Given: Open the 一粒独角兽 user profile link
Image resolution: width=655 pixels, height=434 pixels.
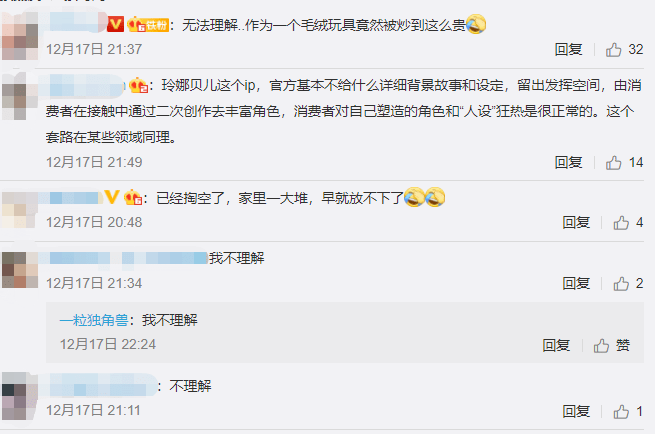Looking at the screenshot, I should pyautogui.click(x=94, y=320).
